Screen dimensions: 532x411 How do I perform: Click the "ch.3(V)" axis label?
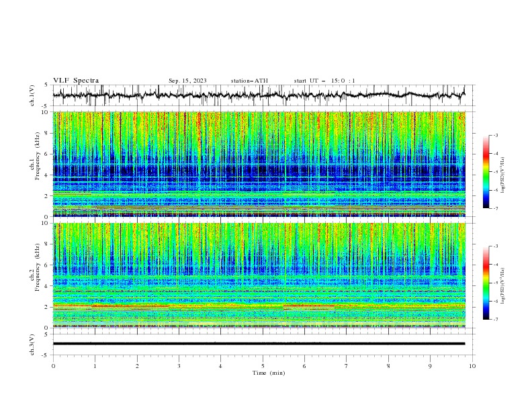pyautogui.click(x=32, y=345)
